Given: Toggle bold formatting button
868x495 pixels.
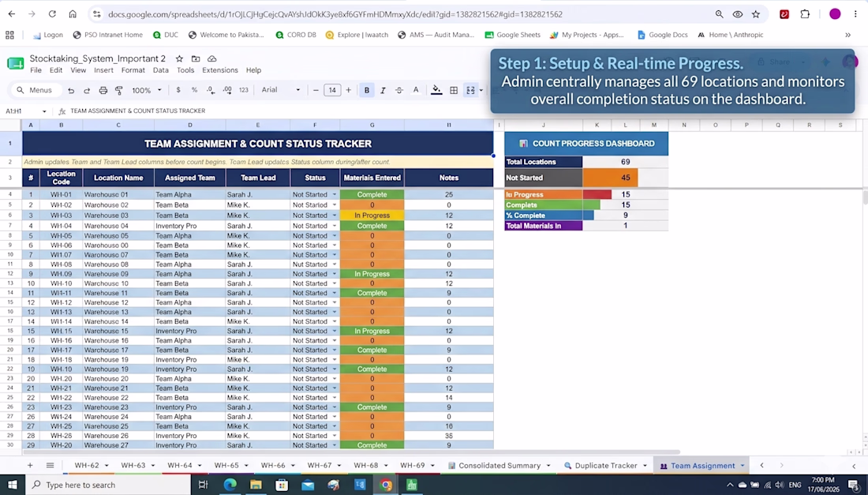Looking at the screenshot, I should (366, 90).
